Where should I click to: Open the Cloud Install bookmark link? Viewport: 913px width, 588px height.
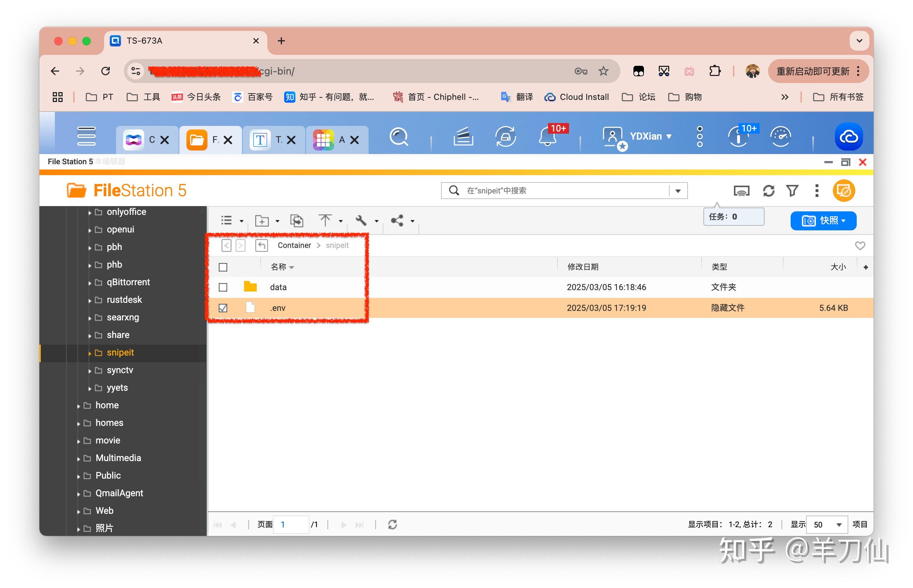tap(576, 97)
